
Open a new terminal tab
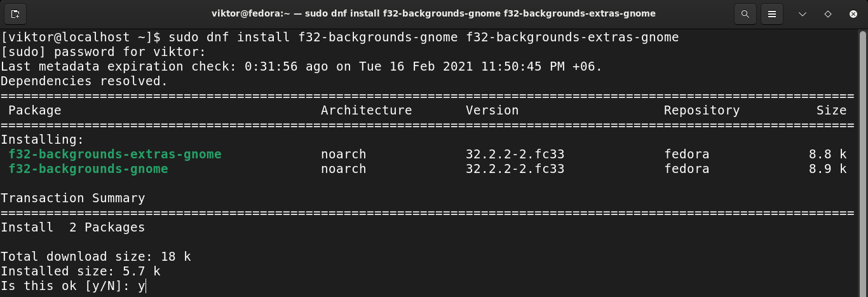coord(16,13)
